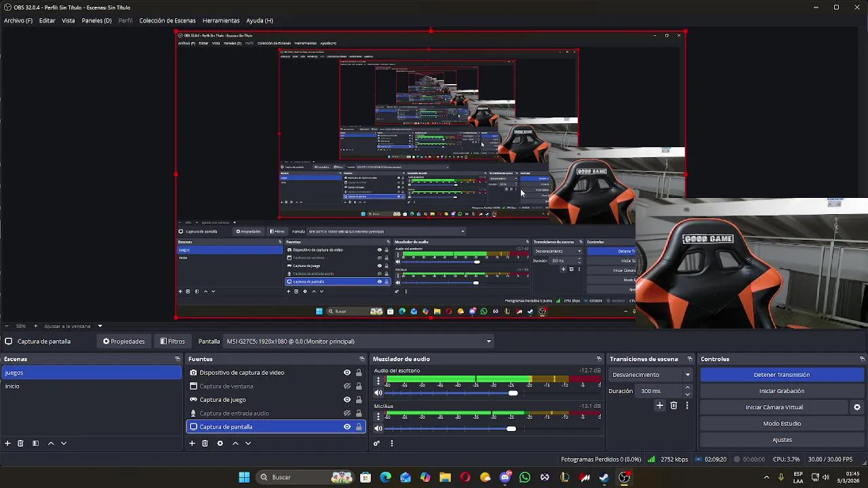
Task: Show the Captura de ventana source
Action: tap(347, 386)
